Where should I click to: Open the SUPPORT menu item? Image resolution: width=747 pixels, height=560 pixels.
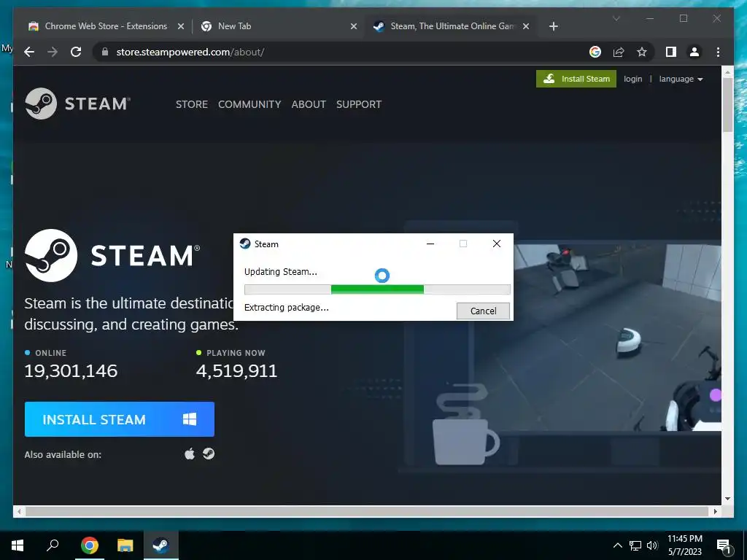359,104
